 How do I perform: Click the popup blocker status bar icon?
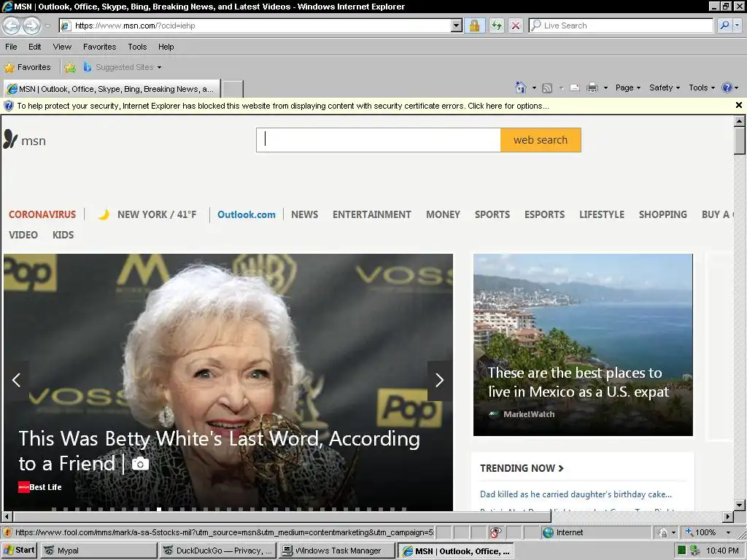pyautogui.click(x=495, y=532)
